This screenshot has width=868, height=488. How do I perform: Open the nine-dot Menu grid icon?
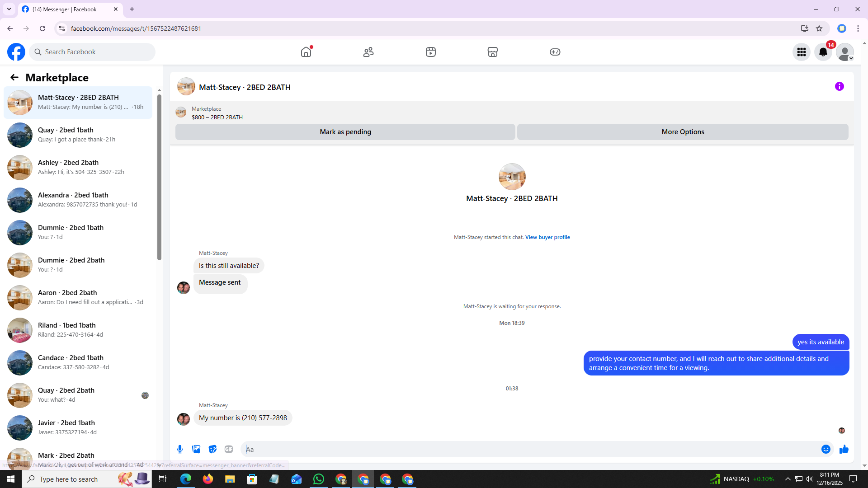(x=802, y=52)
